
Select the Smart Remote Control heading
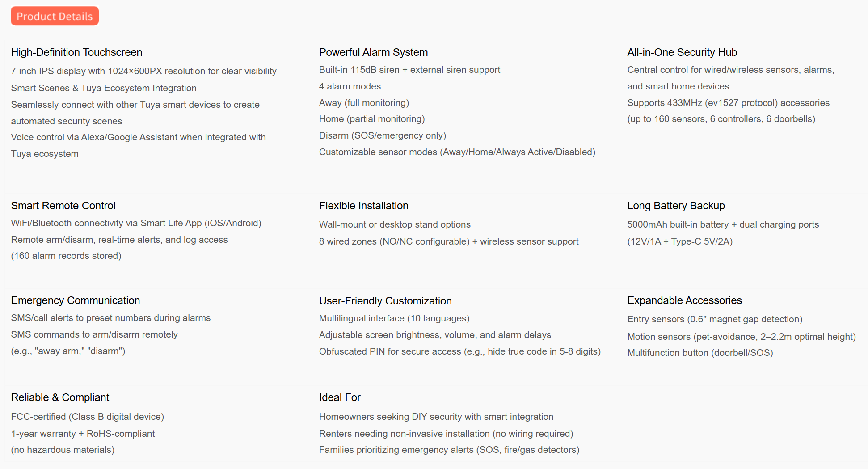63,206
